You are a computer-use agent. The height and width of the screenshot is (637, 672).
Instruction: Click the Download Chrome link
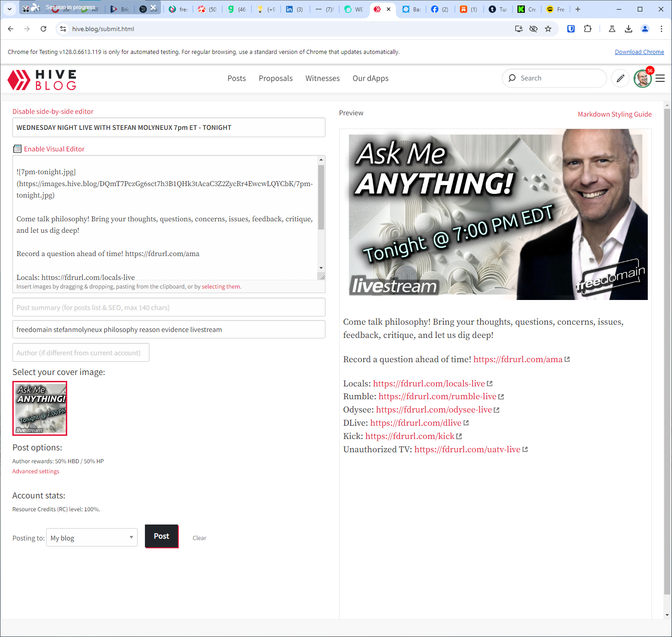pos(640,52)
